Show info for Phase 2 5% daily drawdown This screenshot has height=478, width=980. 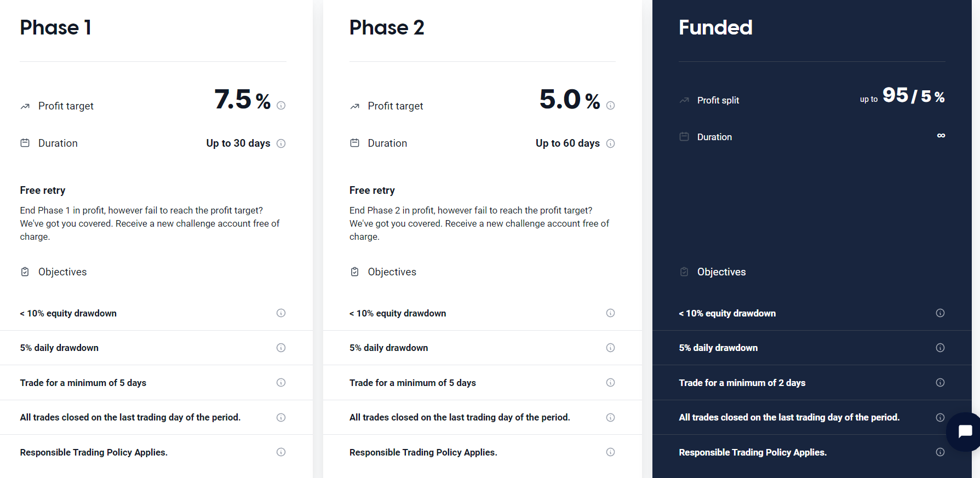(x=610, y=348)
